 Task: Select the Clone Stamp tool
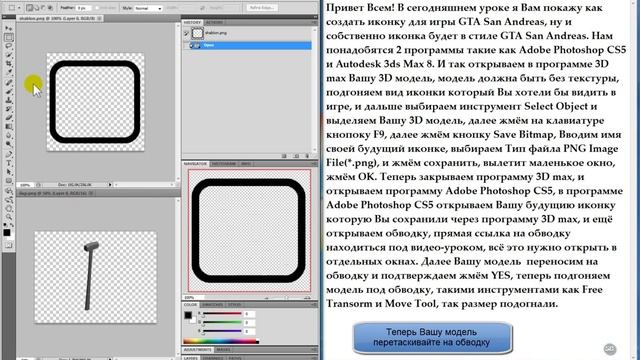tap(8, 100)
